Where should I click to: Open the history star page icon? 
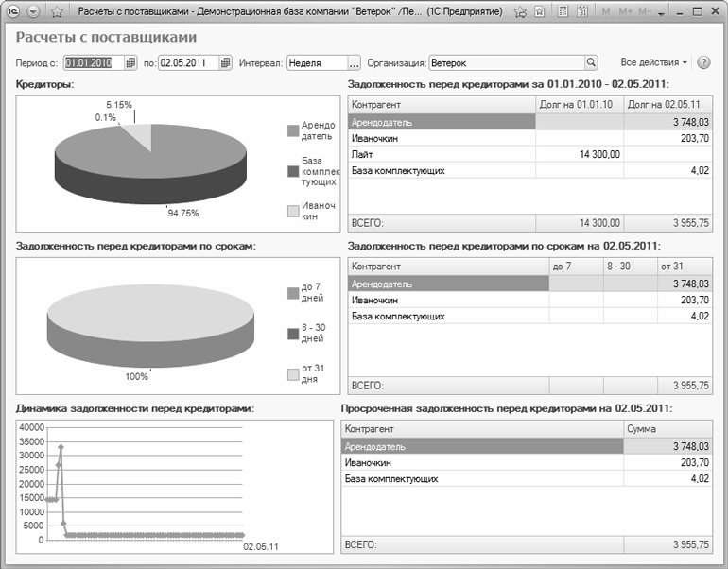(540, 11)
